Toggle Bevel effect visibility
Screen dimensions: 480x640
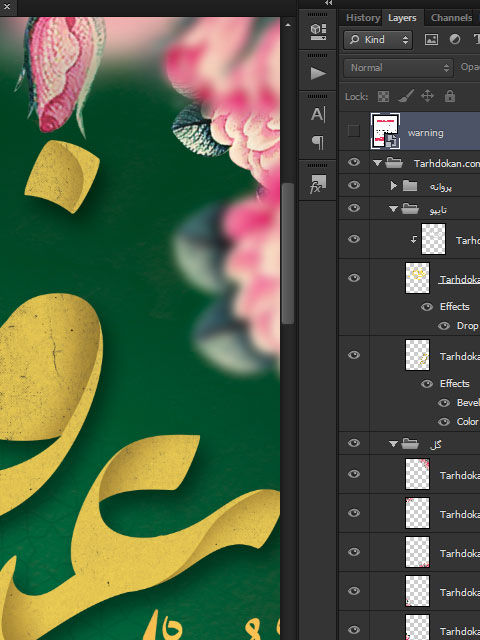pos(444,403)
